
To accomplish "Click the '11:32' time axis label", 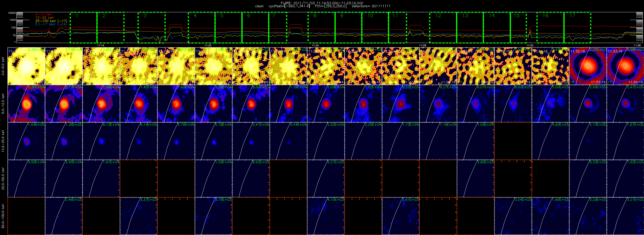I will 530,45.
